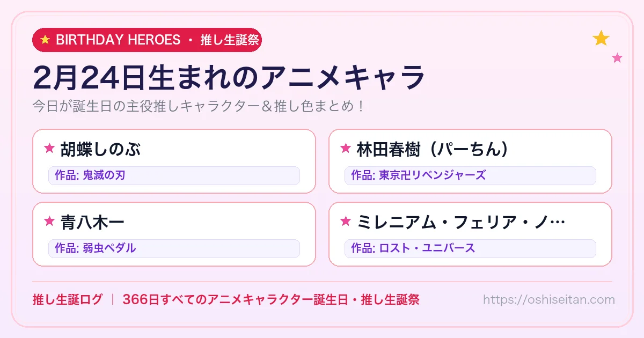Click the 2月24日生まれのアニメキャラ heading
The image size is (644, 338).
(229, 77)
